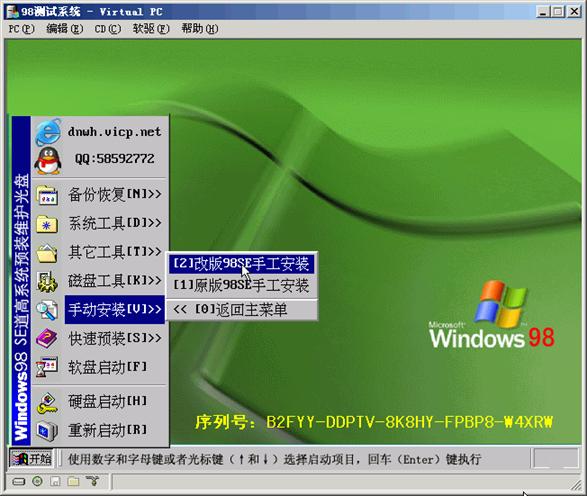
Task: Click the 开始 start button
Action: (x=31, y=459)
